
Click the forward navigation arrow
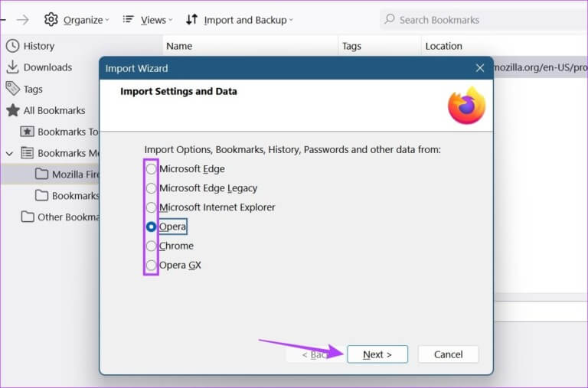[x=22, y=20]
